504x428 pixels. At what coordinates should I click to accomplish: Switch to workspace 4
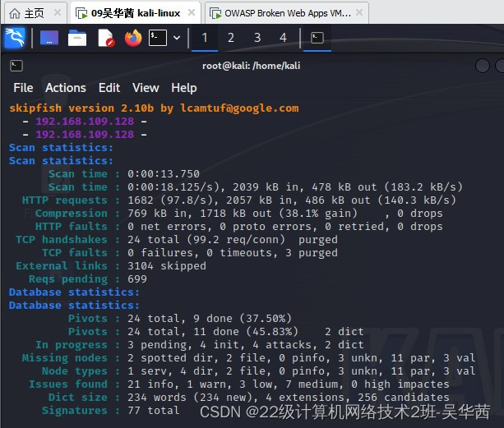point(283,38)
